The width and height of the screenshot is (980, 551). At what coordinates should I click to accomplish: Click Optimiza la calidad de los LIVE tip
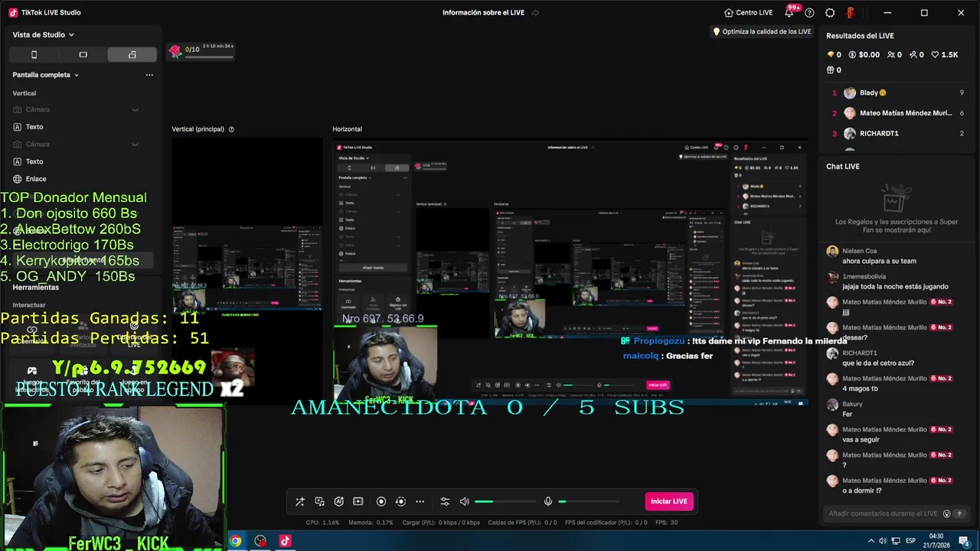(x=762, y=31)
